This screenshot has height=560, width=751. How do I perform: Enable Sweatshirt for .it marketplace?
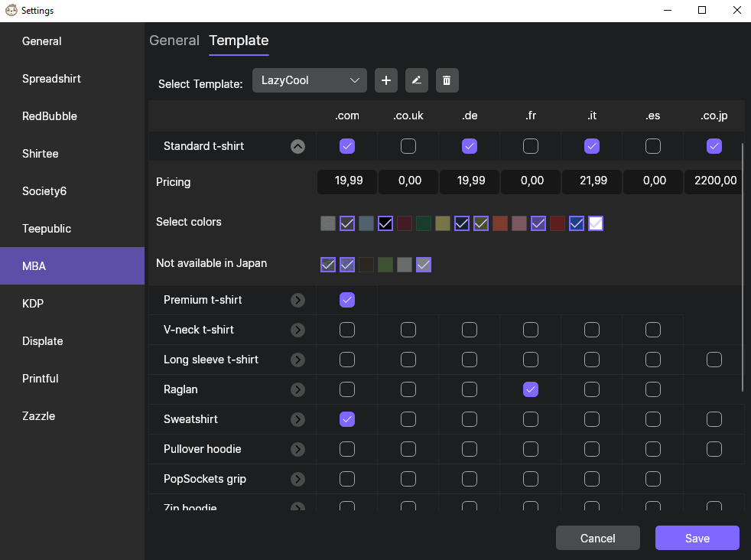(592, 419)
